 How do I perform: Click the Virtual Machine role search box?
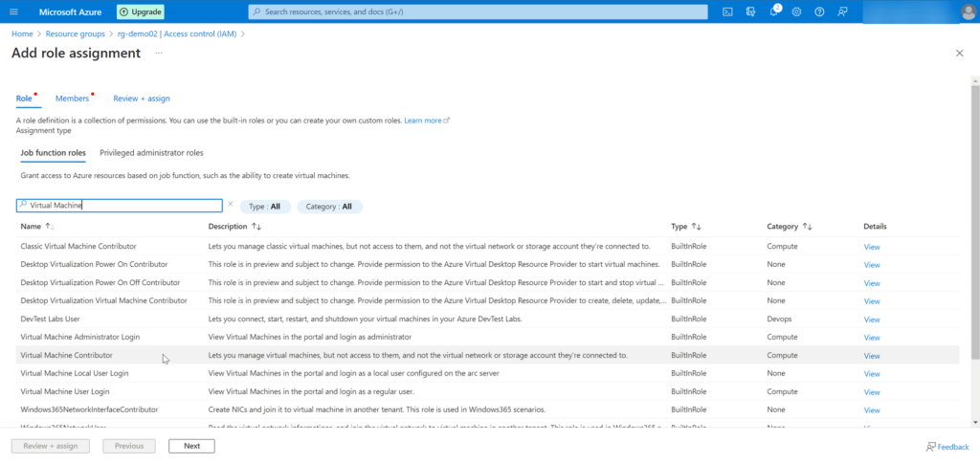[120, 206]
